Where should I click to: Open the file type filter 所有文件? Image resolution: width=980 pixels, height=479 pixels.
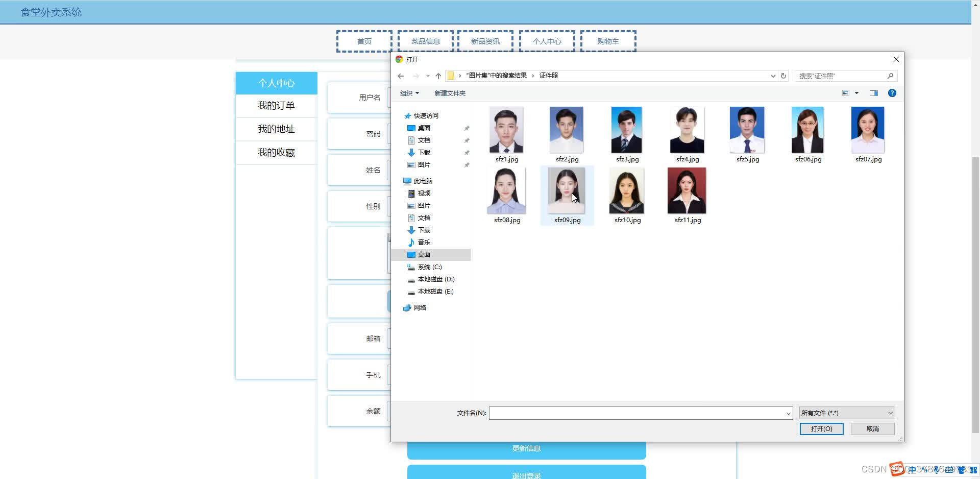coord(847,413)
